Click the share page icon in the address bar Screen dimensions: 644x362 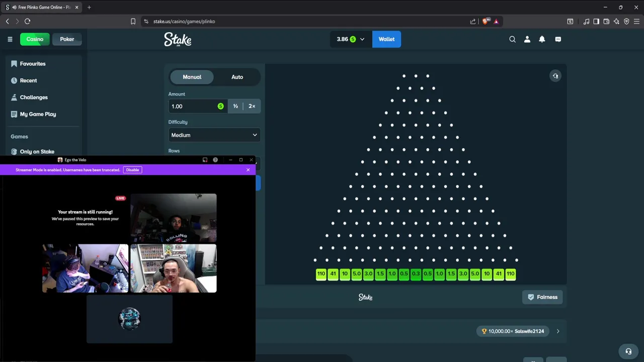(473, 21)
